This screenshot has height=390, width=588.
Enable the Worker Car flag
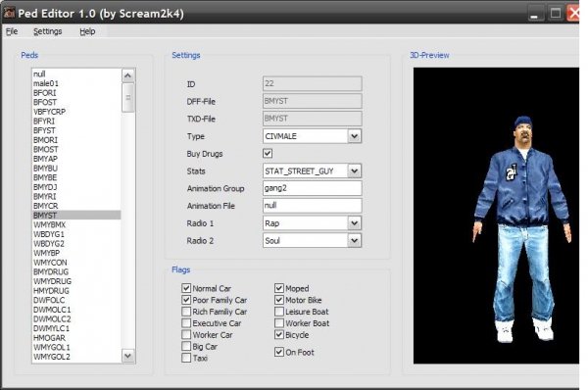[186, 334]
